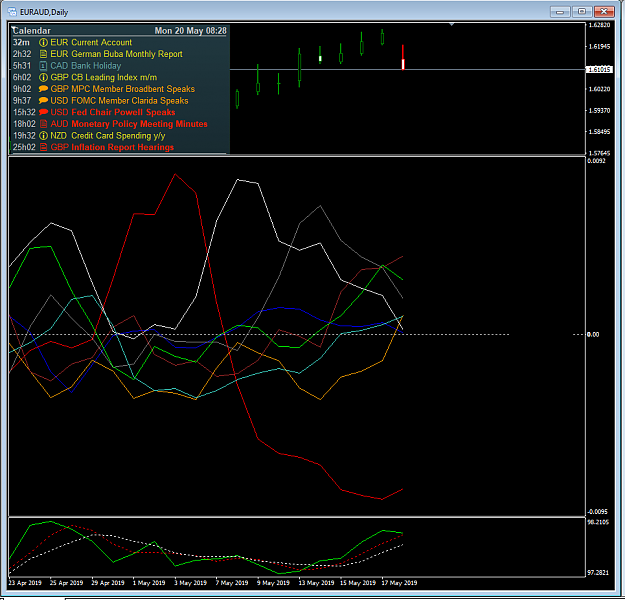Click the 32m countdown in the calendar

pos(21,43)
